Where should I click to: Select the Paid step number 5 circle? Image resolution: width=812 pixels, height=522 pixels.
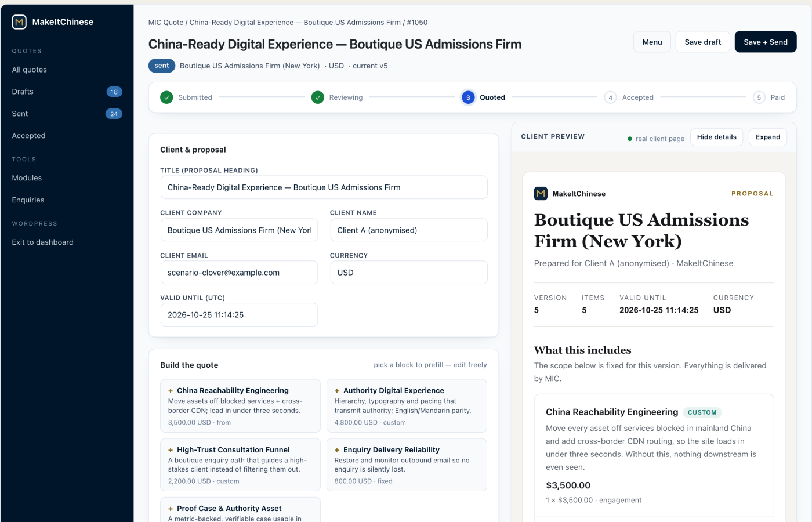click(759, 97)
